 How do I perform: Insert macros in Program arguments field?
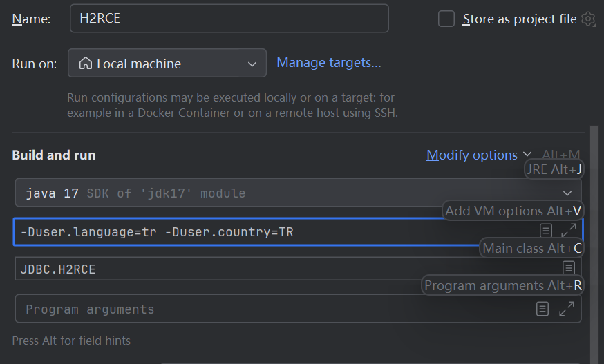(543, 309)
